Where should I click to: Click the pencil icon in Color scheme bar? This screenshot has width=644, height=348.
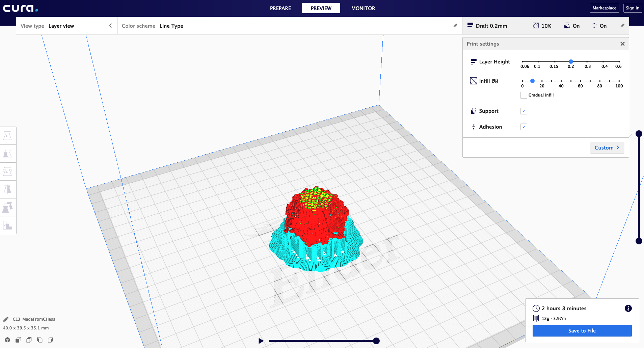[x=455, y=26]
